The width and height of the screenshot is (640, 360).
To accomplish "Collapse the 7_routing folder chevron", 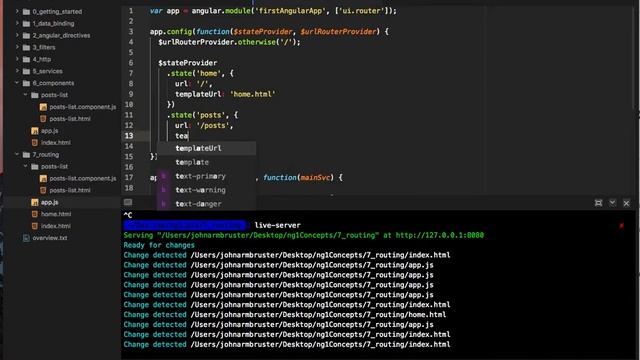I will click(x=17, y=154).
